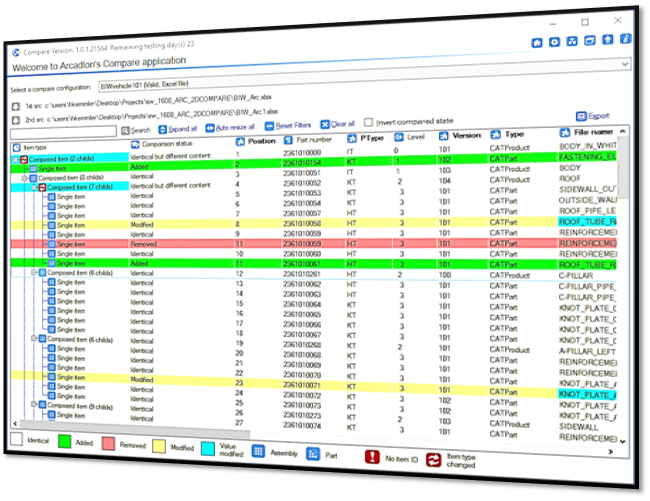Collapse the Composed item (8 childs) node
Viewport: 650px width, 501px height.
point(25,178)
